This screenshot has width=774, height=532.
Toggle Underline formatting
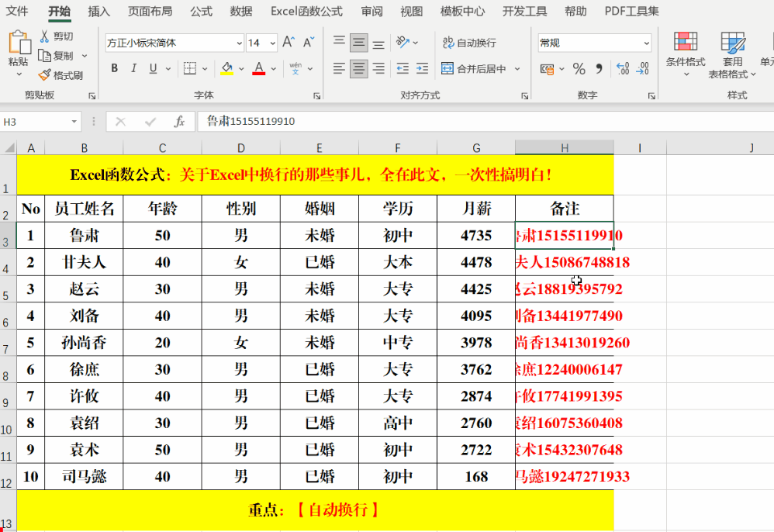153,68
